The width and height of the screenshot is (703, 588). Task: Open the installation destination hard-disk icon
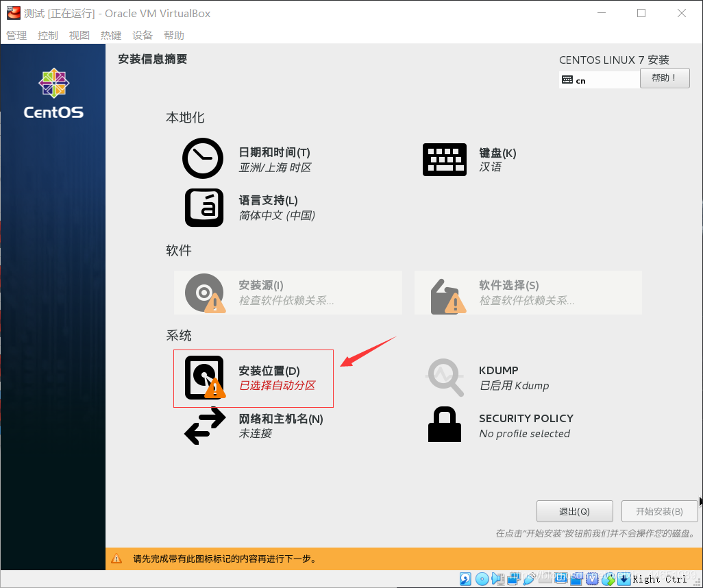[x=205, y=377]
